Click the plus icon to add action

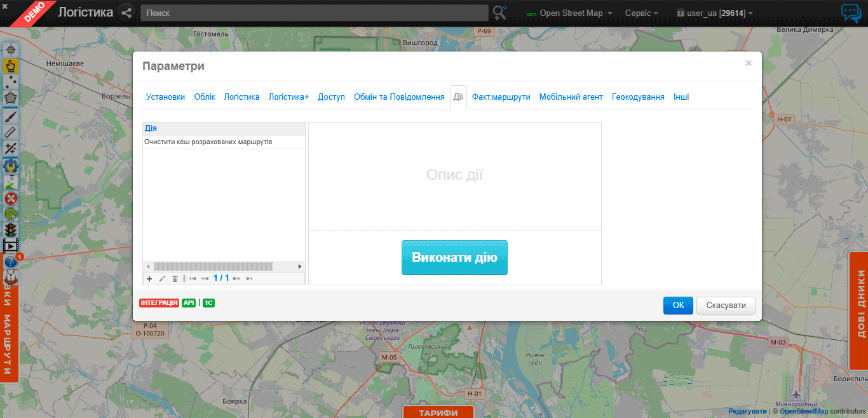(149, 279)
